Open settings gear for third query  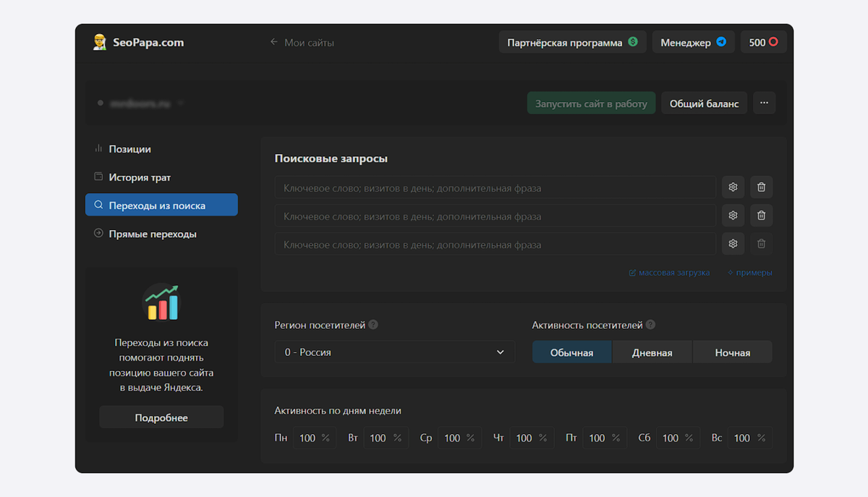[x=733, y=244]
